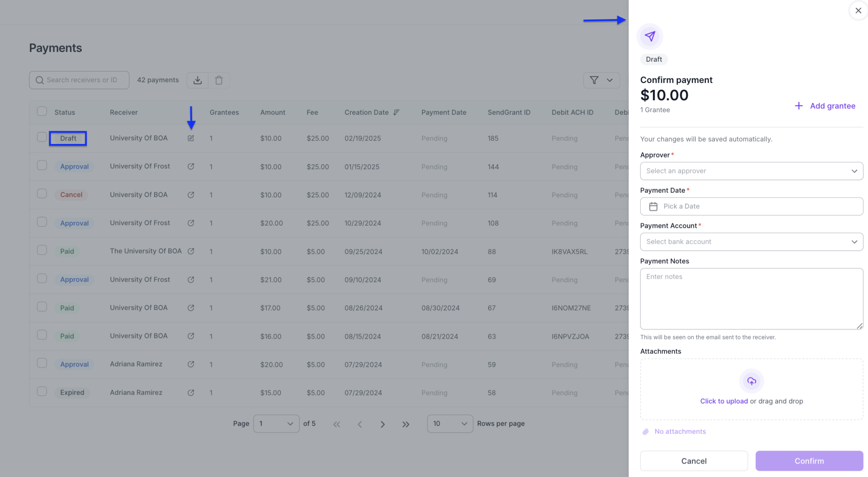868x477 pixels.
Task: Click the upload cloud icon
Action: tap(751, 381)
